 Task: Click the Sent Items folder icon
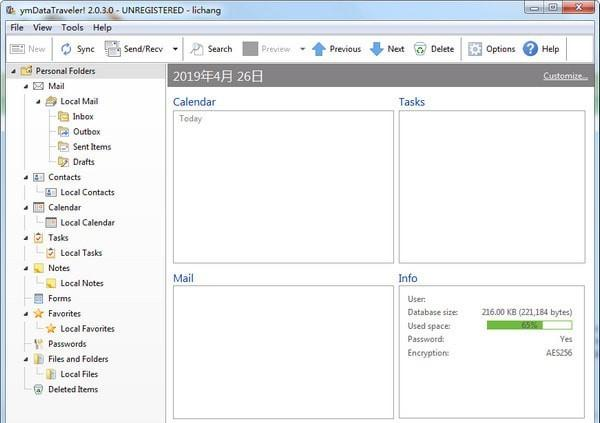[63, 147]
